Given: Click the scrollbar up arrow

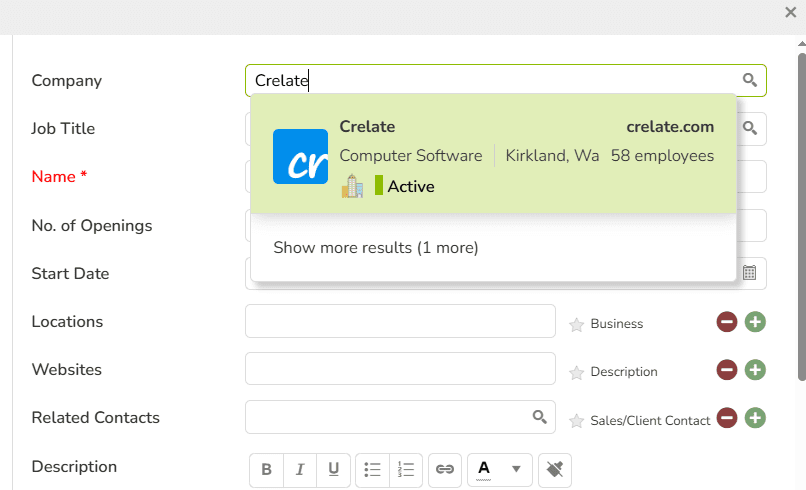Looking at the screenshot, I should click(802, 44).
